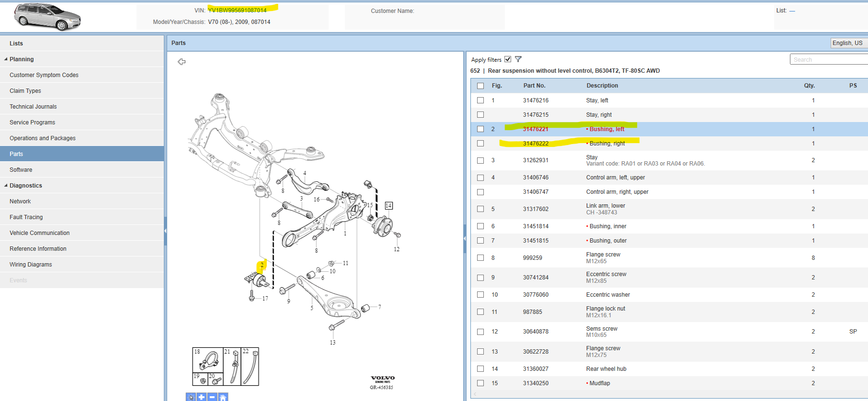Collapse the sidebar using the left splitter handle
The image size is (868, 401).
pyautogui.click(x=165, y=231)
